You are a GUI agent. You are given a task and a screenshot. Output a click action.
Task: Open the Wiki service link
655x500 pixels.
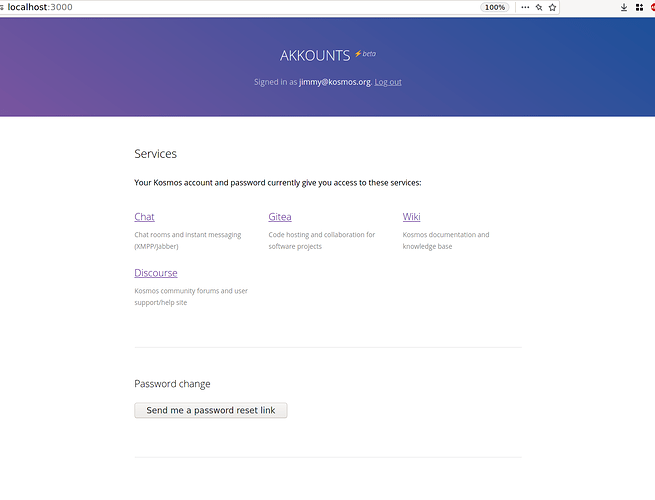click(411, 217)
